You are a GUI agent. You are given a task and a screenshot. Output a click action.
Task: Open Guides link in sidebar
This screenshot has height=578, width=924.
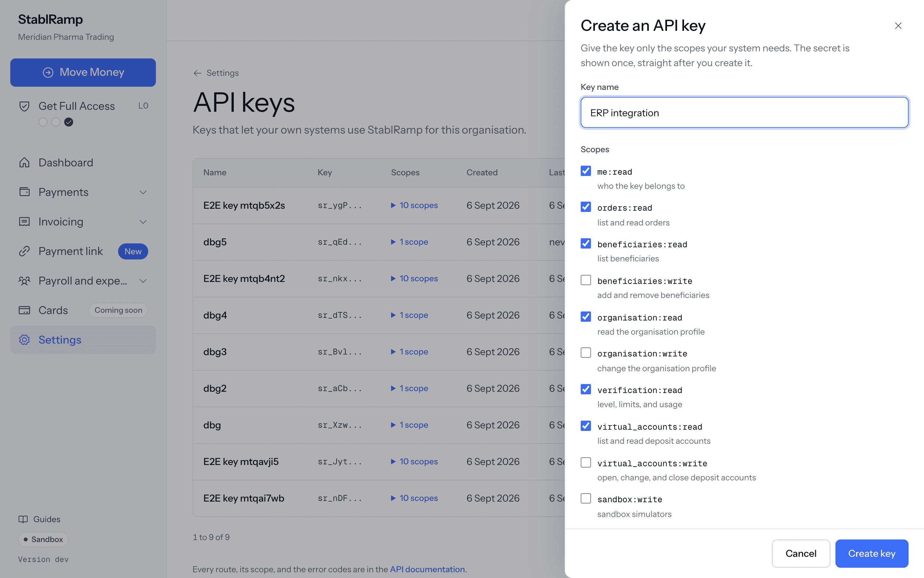(x=39, y=519)
